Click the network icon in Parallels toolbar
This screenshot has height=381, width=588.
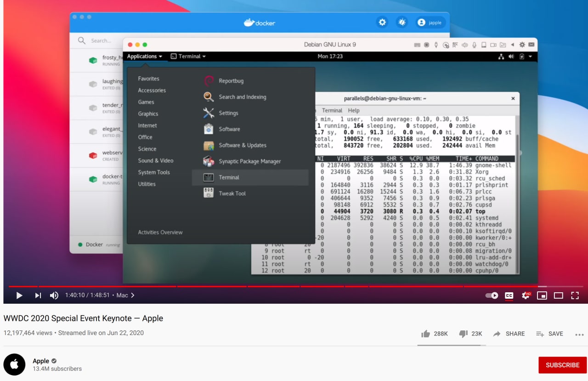coord(455,45)
